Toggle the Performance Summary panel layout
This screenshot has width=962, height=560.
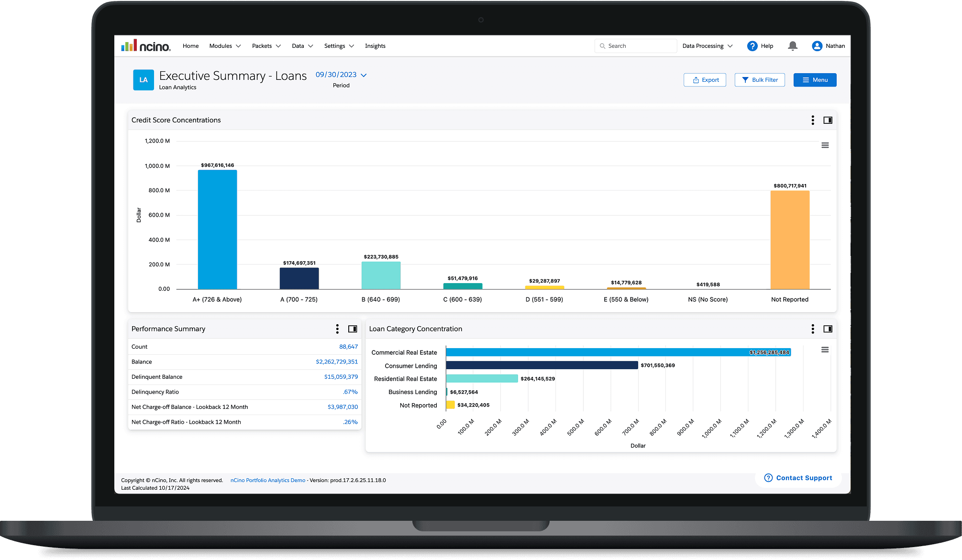pos(353,329)
